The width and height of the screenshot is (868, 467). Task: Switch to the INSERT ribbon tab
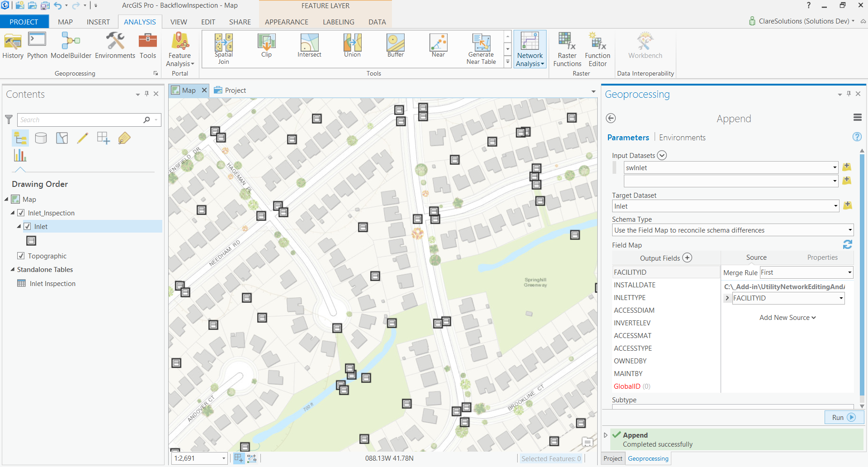tap(98, 22)
